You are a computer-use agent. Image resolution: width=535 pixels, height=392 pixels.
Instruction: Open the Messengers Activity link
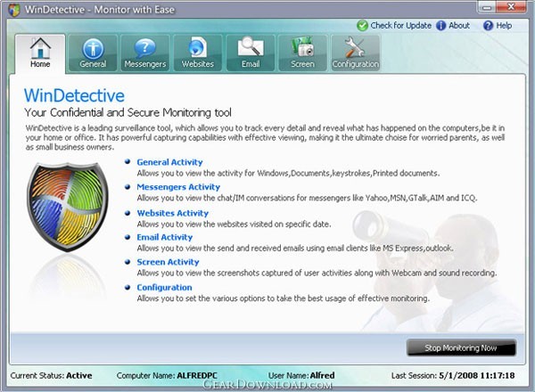(x=178, y=187)
